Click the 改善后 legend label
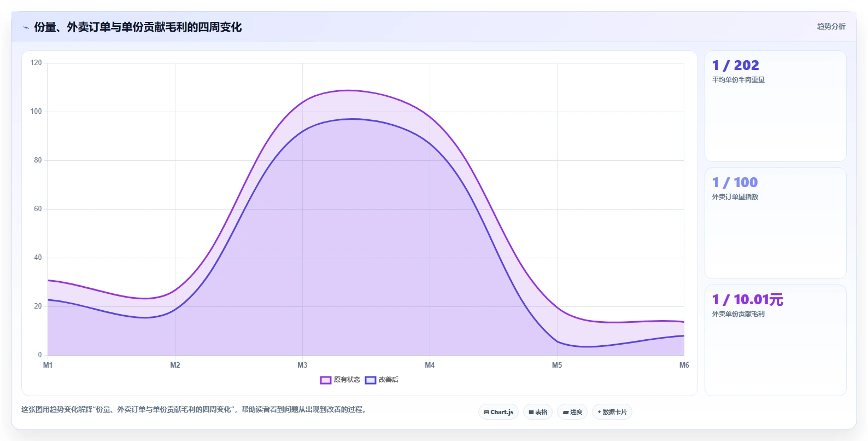 389,380
